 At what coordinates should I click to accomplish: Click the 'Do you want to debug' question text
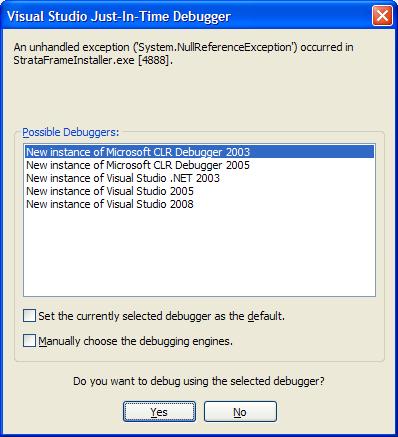[x=199, y=381]
